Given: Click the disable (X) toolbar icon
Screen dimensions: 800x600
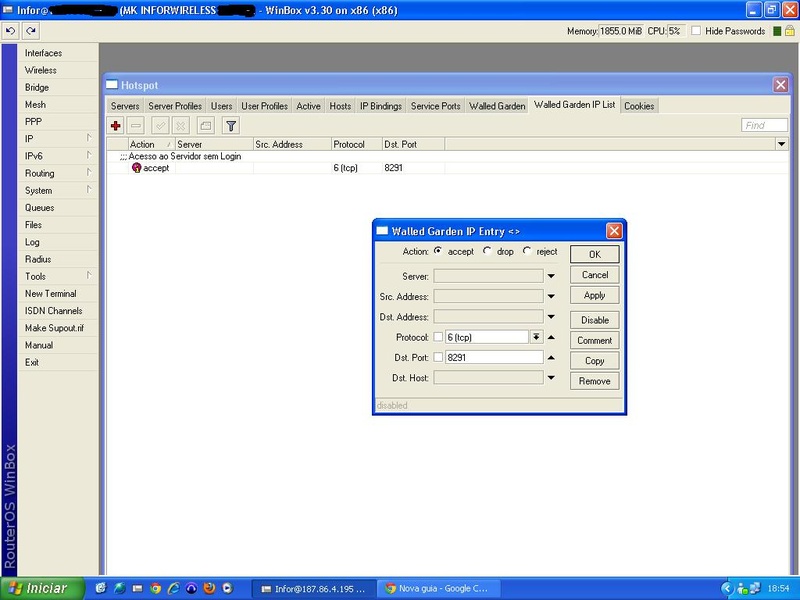Looking at the screenshot, I should click(x=181, y=126).
